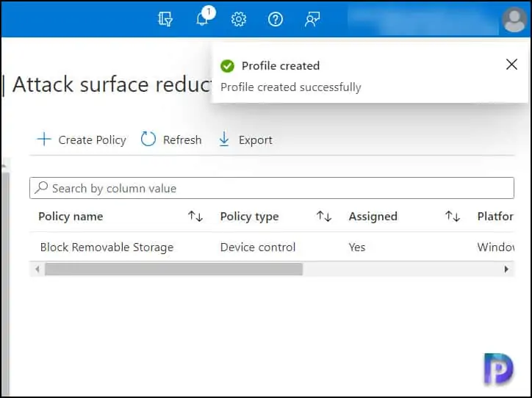Sort by the Assigned column arrows
The width and height of the screenshot is (532, 398).
coord(452,216)
